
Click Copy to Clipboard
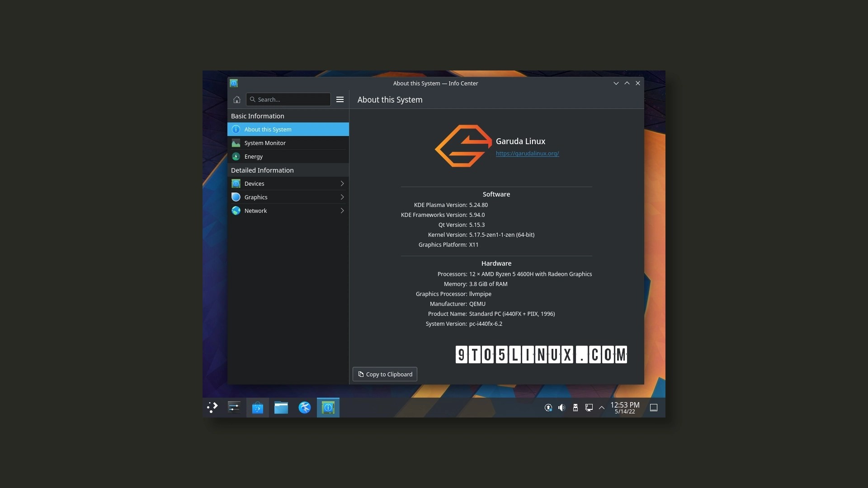click(384, 374)
